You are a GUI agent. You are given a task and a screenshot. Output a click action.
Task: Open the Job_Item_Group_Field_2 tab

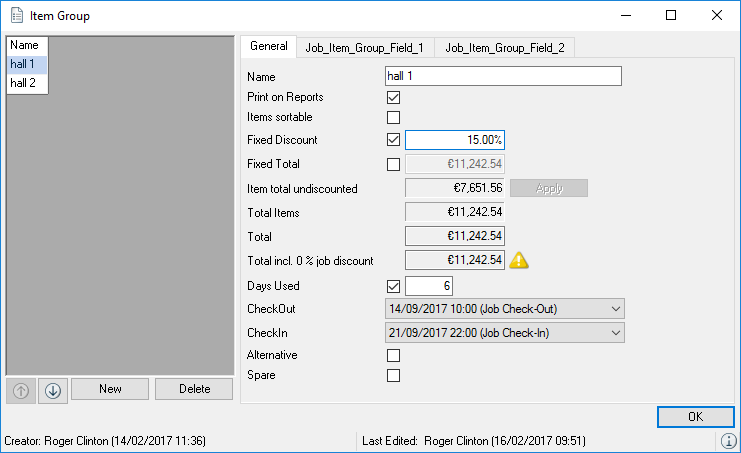[504, 47]
